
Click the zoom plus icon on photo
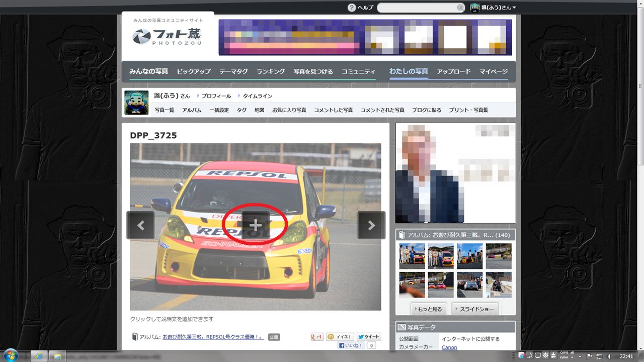256,225
